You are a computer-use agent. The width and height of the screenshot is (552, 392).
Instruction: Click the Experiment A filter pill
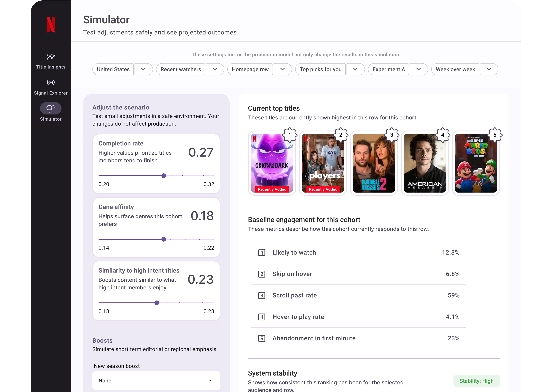pos(388,69)
